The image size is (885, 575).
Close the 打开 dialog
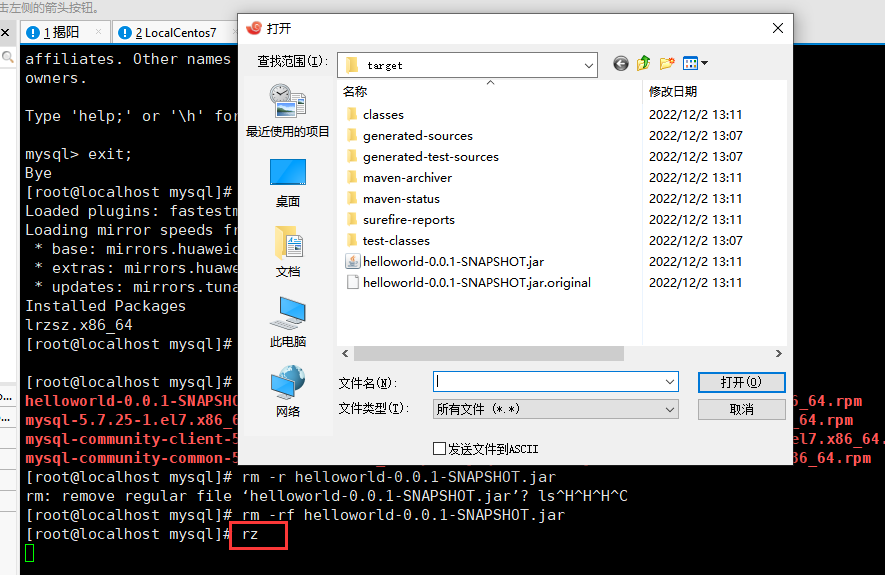coord(778,28)
